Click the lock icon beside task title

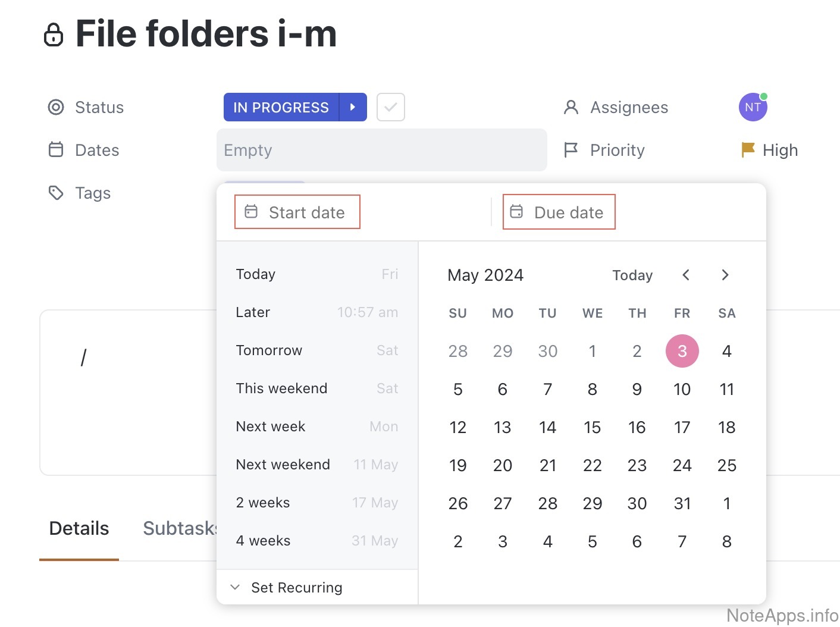click(x=54, y=35)
